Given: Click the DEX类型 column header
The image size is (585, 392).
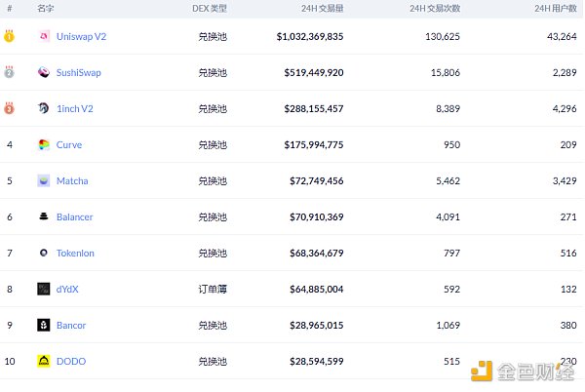Looking at the screenshot, I should click(x=210, y=8).
